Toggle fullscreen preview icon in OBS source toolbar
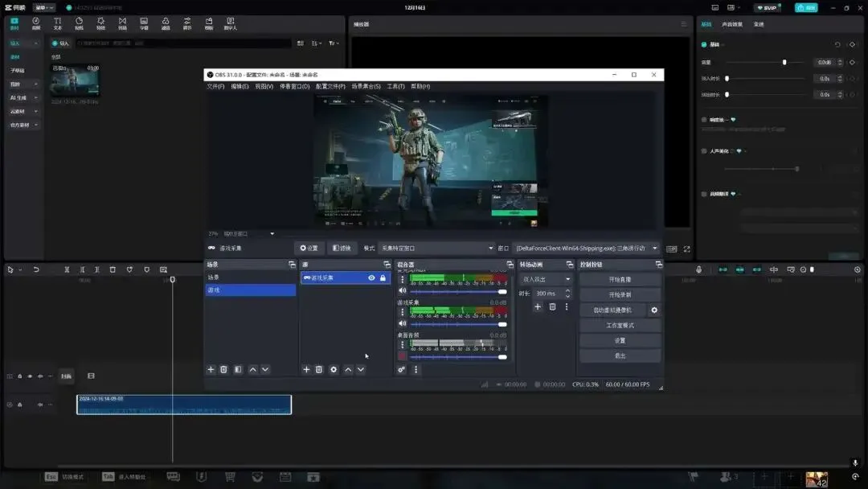The height and width of the screenshot is (489, 868). (x=687, y=249)
